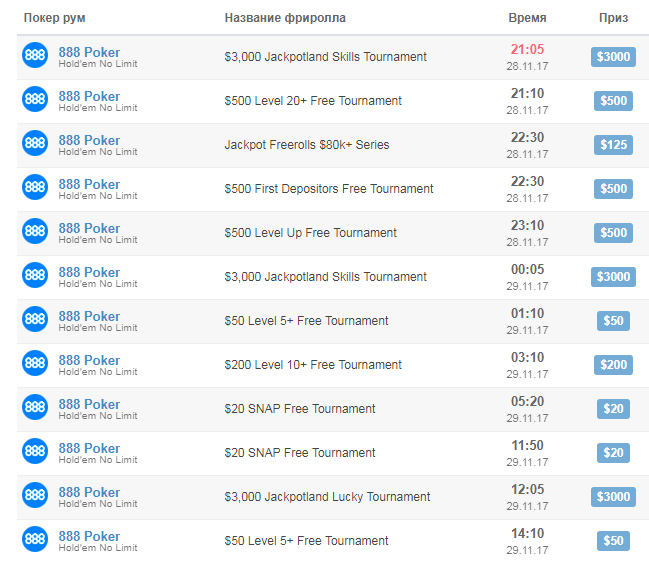Click the red 21:05 start time
649x563 pixels.
point(527,49)
